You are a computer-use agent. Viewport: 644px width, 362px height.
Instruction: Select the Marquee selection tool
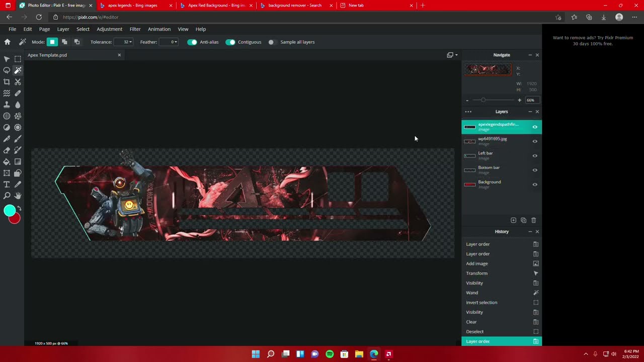point(18,59)
